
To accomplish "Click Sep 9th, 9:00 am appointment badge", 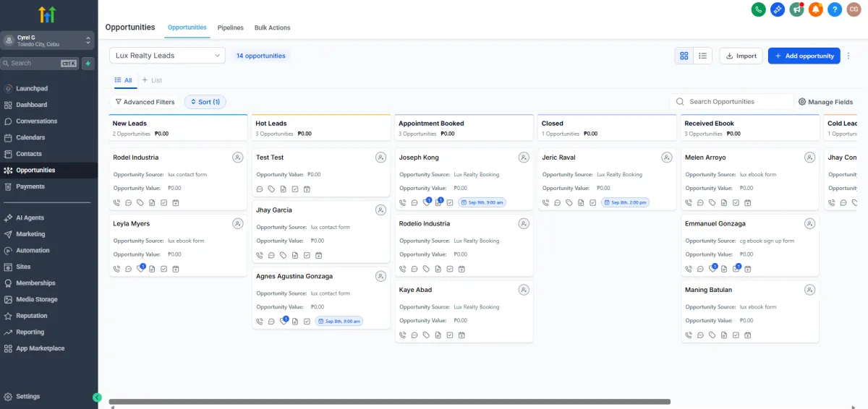I will click(482, 202).
